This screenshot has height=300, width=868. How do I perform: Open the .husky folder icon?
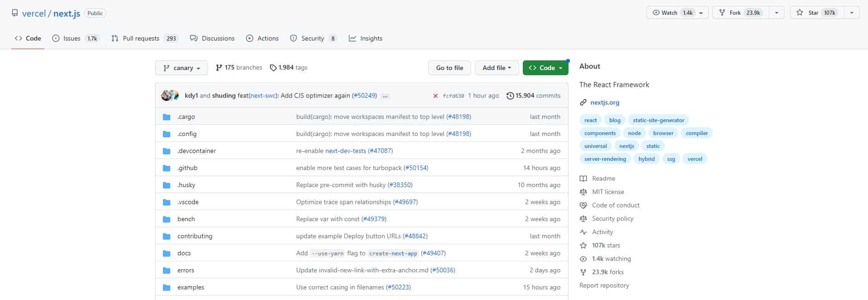[x=167, y=185]
